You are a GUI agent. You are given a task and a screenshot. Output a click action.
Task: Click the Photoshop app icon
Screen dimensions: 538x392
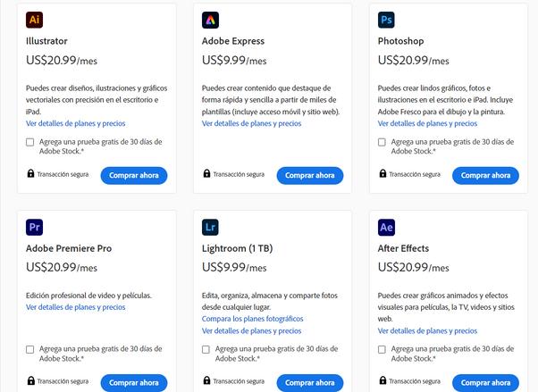pyautogui.click(x=387, y=20)
